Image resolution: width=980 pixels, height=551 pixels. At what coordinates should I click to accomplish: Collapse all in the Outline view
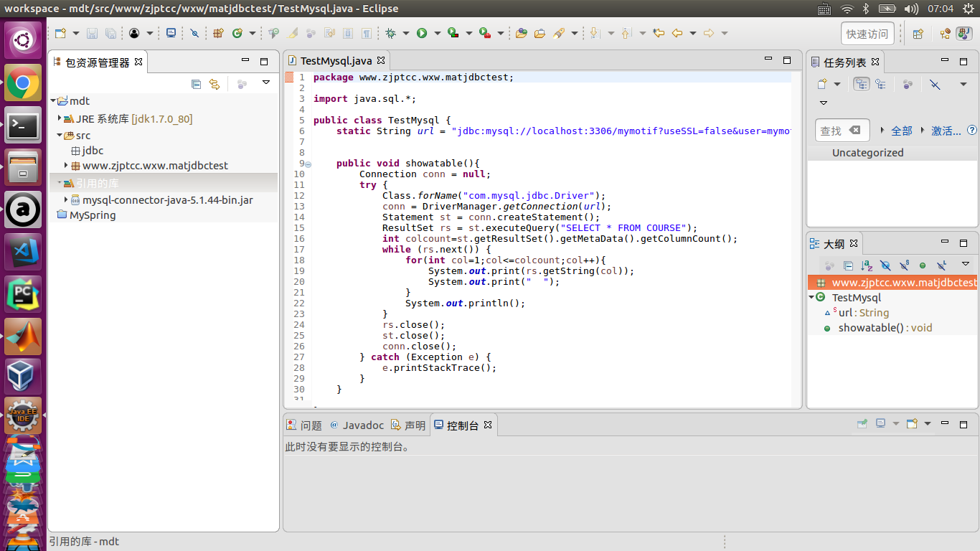848,265
